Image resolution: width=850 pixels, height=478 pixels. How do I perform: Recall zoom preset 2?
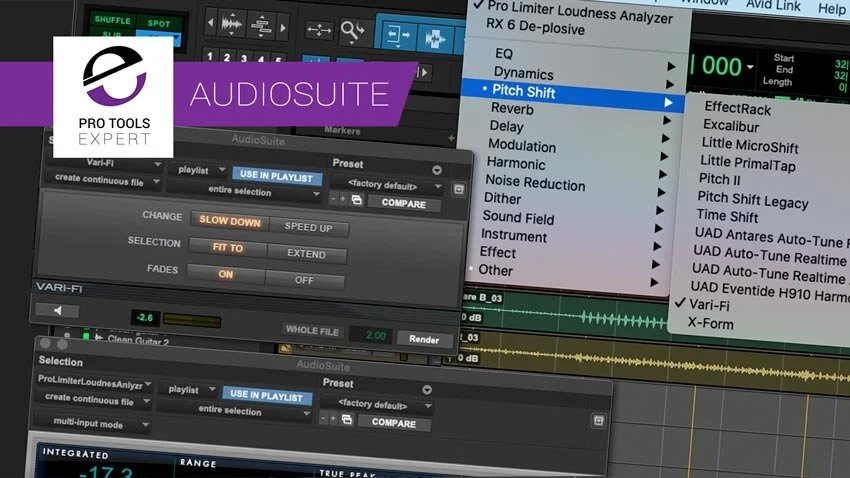coord(227,57)
